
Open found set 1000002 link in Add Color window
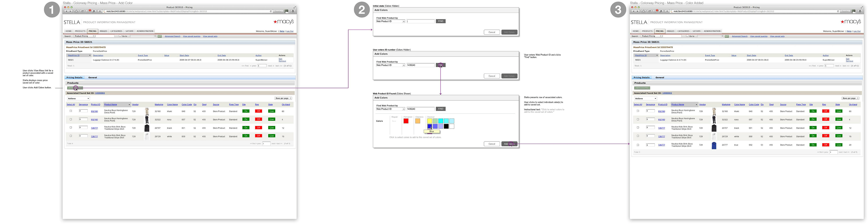[100, 93]
